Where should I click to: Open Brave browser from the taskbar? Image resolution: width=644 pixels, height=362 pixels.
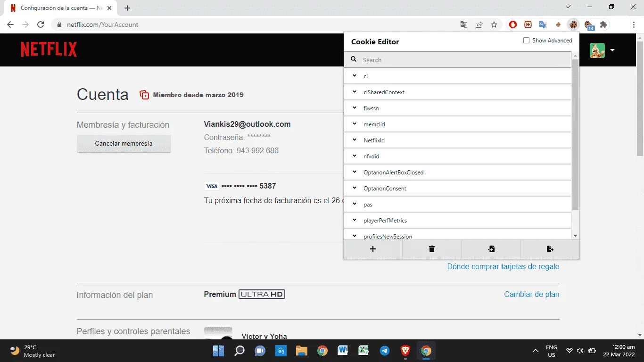coord(405,351)
